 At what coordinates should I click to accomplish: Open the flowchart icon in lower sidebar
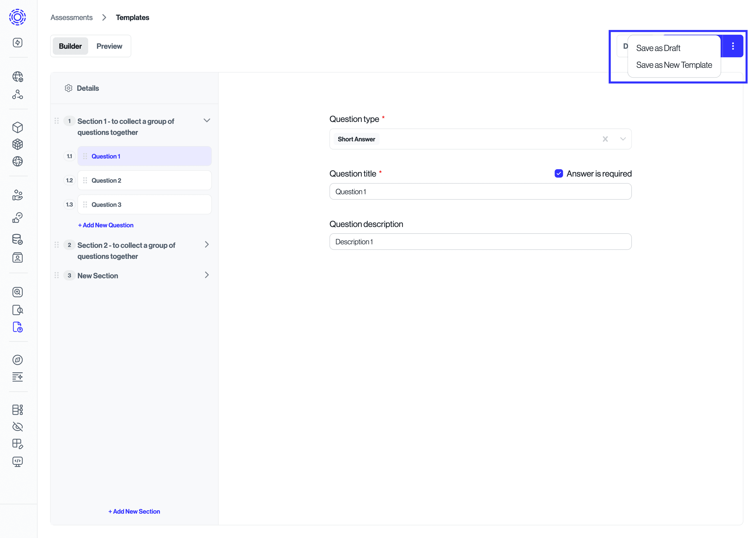point(18,410)
